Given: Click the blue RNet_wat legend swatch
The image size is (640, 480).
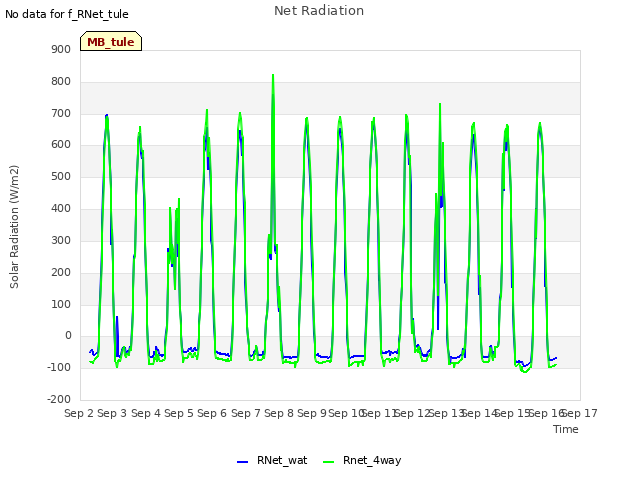Looking at the screenshot, I should click(242, 462).
